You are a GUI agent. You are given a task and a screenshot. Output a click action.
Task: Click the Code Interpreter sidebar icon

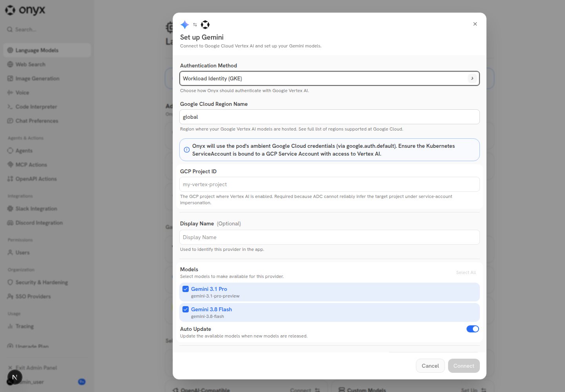(x=10, y=107)
